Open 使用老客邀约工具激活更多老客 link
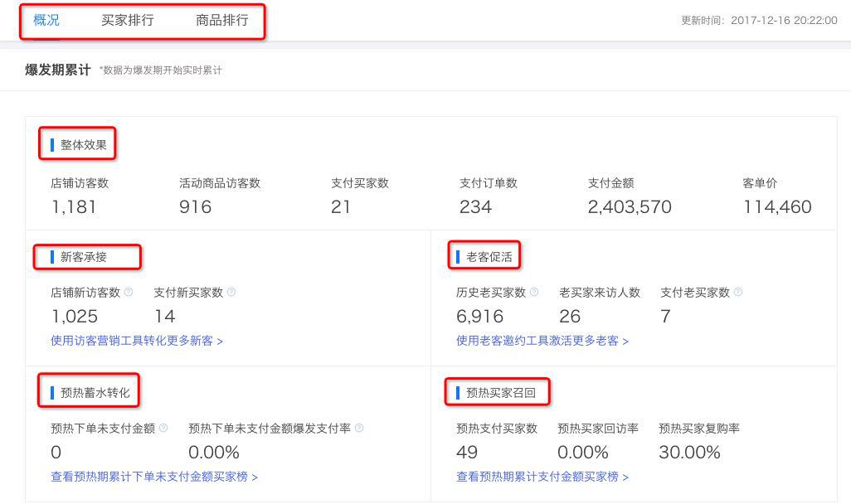 539,340
